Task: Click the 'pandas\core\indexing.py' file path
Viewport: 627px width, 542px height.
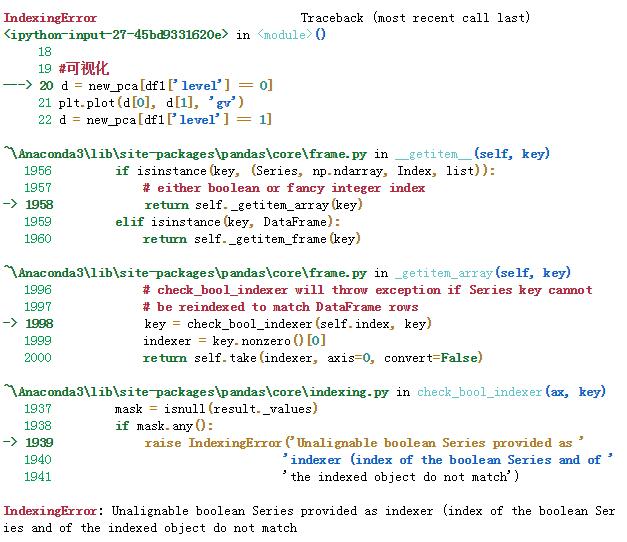Action: pyautogui.click(x=304, y=392)
